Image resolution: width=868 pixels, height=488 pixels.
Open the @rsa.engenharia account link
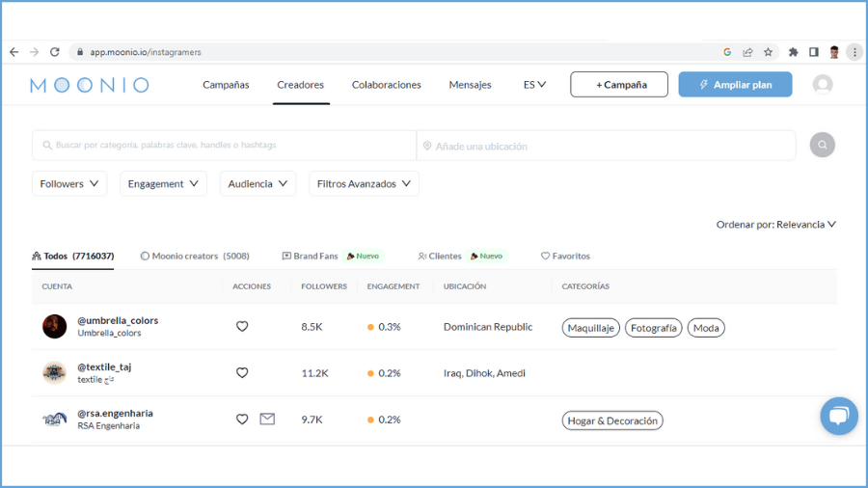[115, 414]
